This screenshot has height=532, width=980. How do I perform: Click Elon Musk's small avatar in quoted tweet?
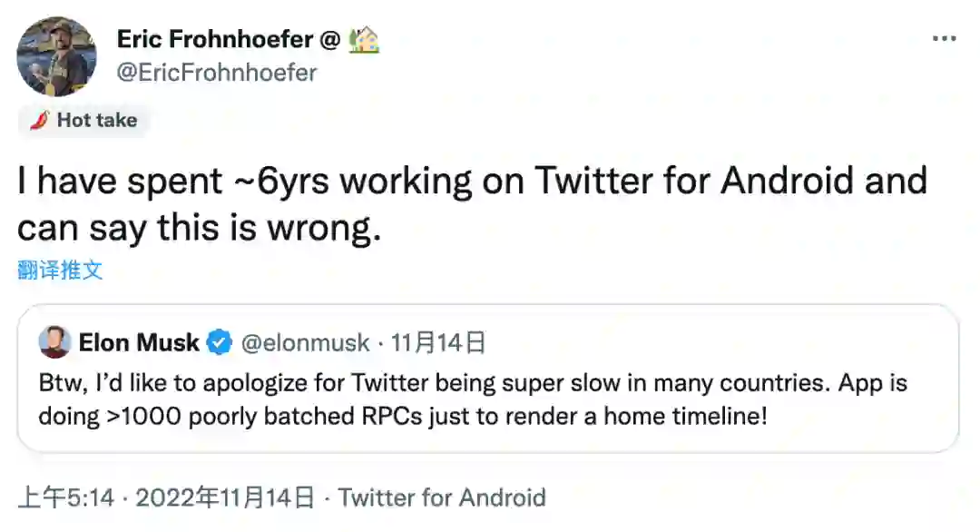click(55, 342)
